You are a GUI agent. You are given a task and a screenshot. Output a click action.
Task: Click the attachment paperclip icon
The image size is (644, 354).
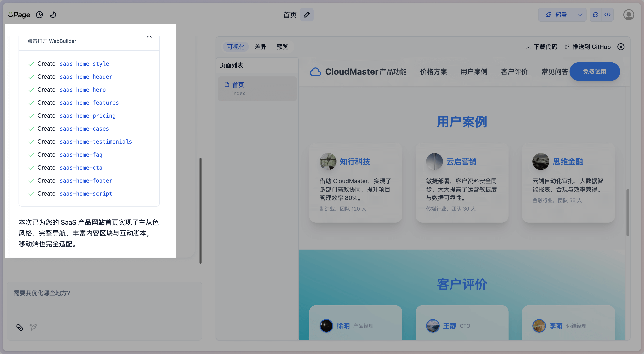(20, 327)
